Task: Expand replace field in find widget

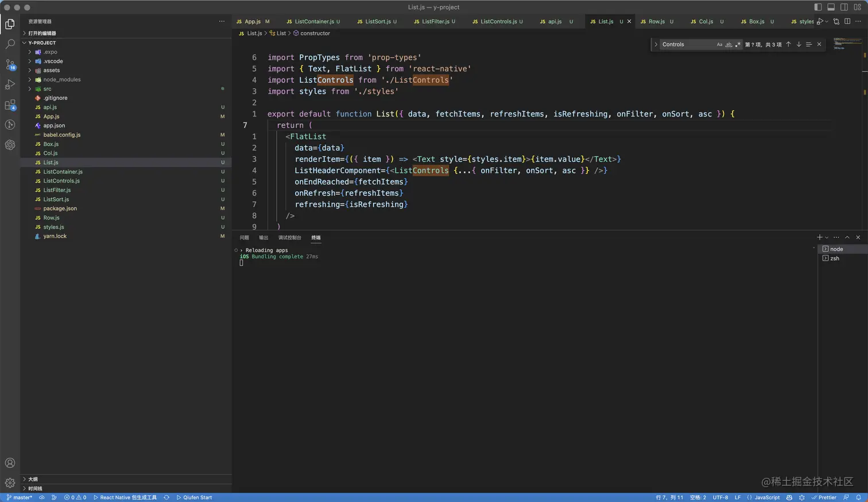Action: point(656,44)
